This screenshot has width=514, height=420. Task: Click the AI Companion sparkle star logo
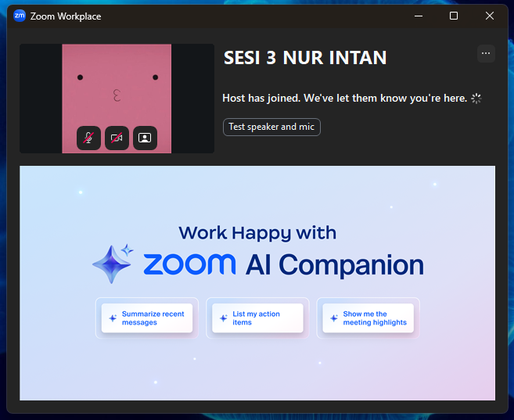pos(113,264)
